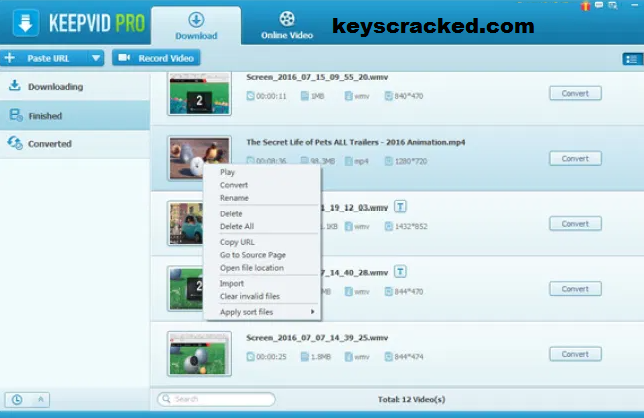Convert Screen_2016_07_07_14_39_25.wmv

pos(575,354)
